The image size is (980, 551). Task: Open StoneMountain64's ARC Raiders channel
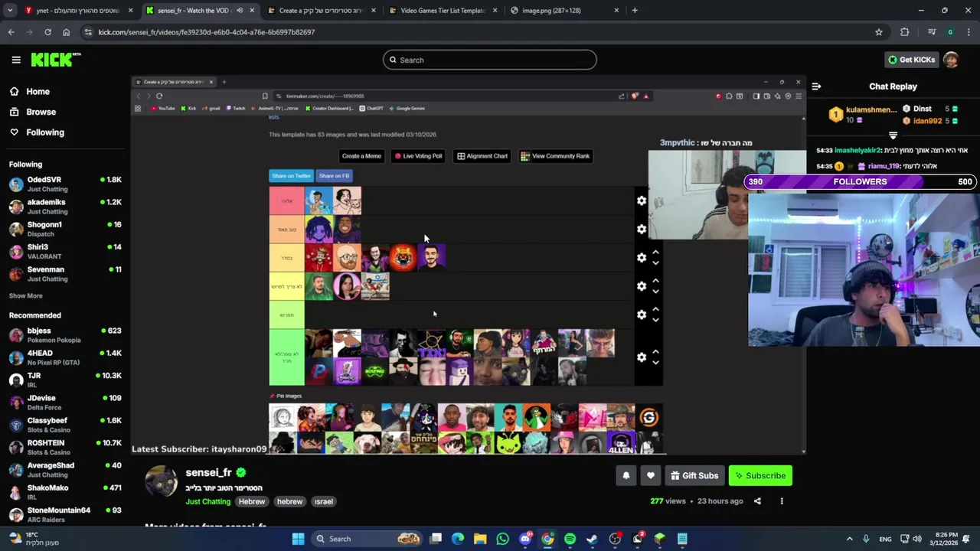click(x=65, y=514)
